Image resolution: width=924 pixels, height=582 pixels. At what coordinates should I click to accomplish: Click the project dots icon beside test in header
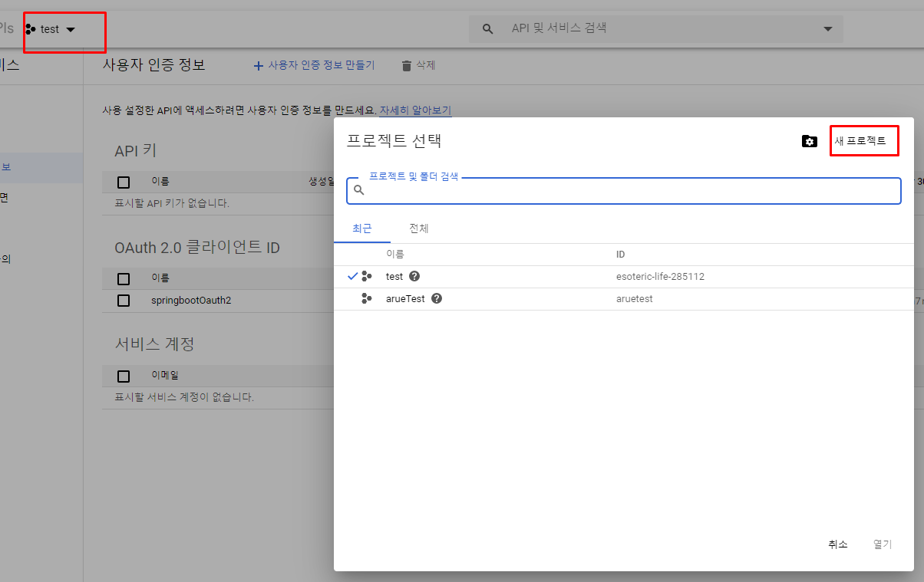pos(31,29)
